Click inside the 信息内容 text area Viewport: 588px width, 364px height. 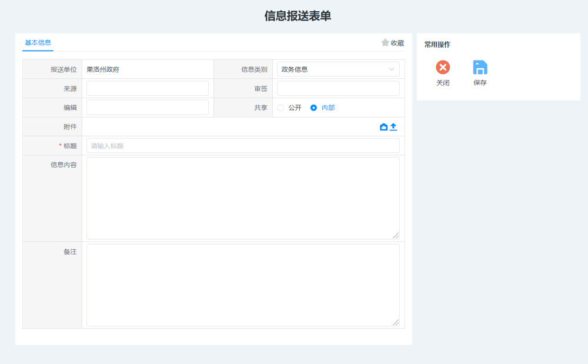[243, 198]
